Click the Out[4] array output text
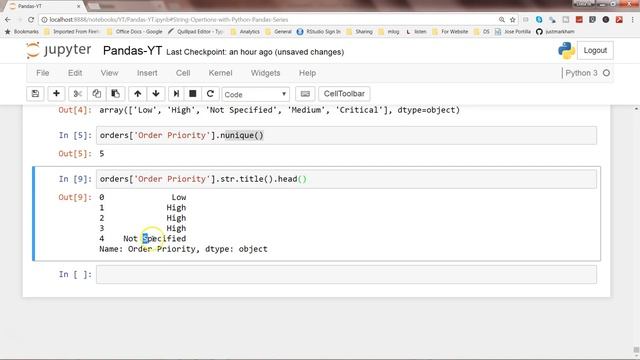This screenshot has height=360, width=640. [x=280, y=110]
